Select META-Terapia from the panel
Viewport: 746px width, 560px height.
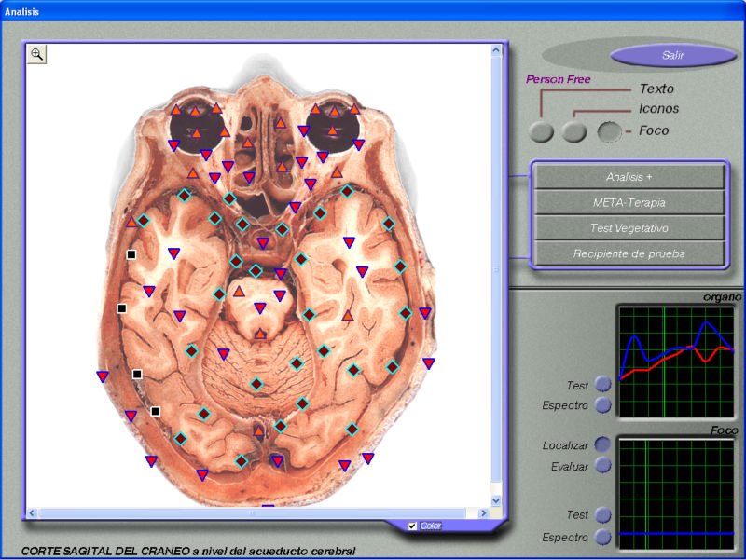pos(629,202)
